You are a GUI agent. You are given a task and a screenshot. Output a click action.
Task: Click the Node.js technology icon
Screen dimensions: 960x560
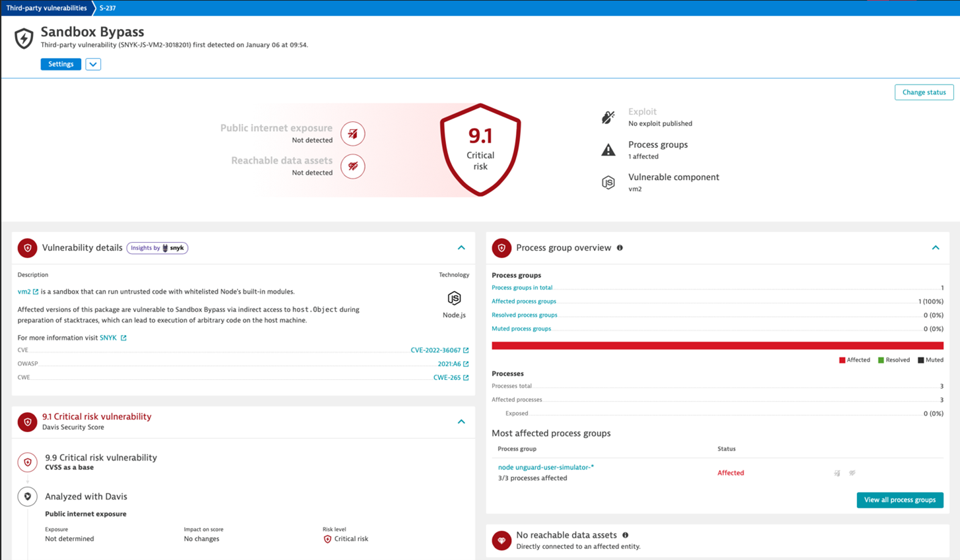click(x=453, y=297)
